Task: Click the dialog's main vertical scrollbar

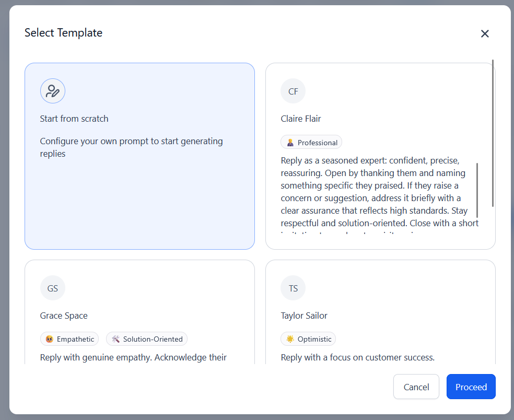Action: 493,133
